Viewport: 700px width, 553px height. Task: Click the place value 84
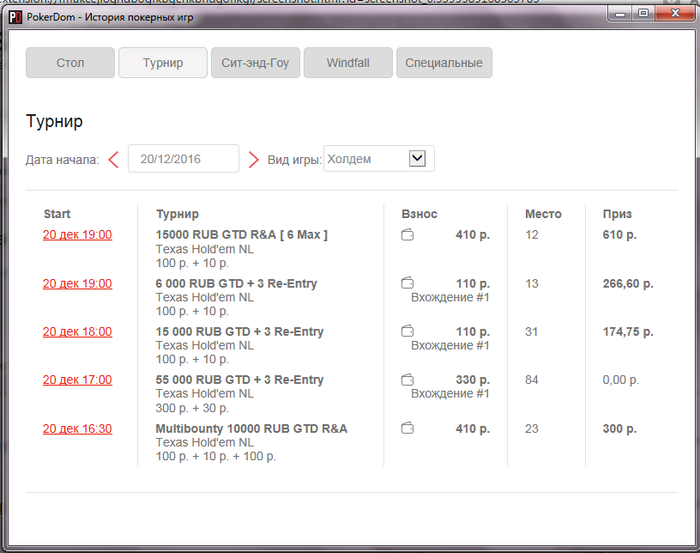(x=531, y=380)
